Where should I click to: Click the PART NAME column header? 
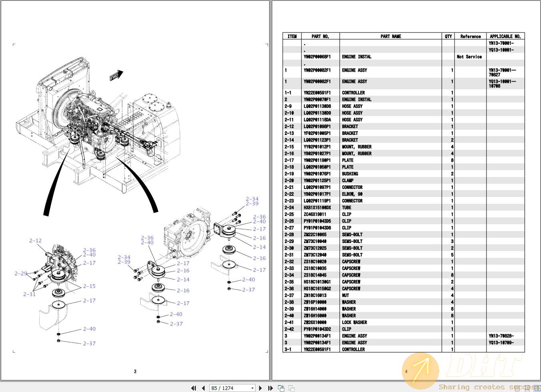(x=391, y=36)
